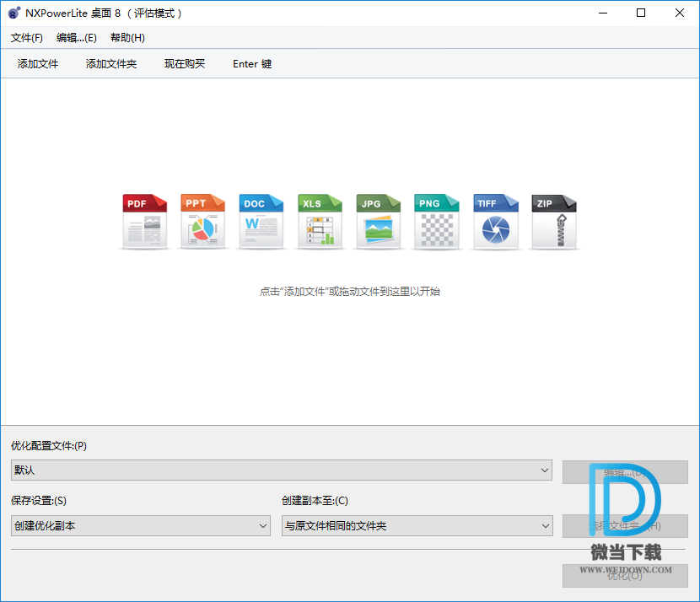Maximize the NXPowerLite window
This screenshot has height=602, width=700.
tap(641, 13)
